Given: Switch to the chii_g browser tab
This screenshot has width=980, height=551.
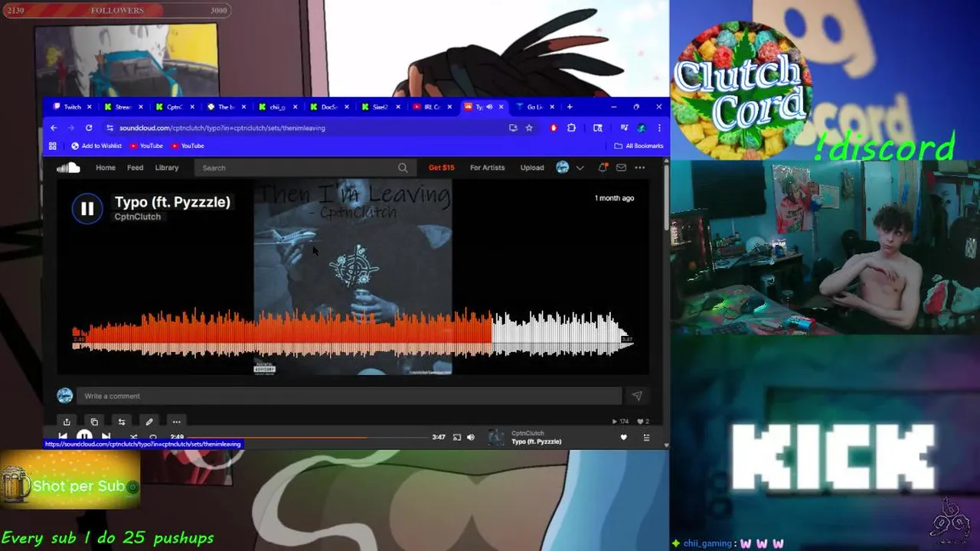Looking at the screenshot, I should [x=277, y=107].
